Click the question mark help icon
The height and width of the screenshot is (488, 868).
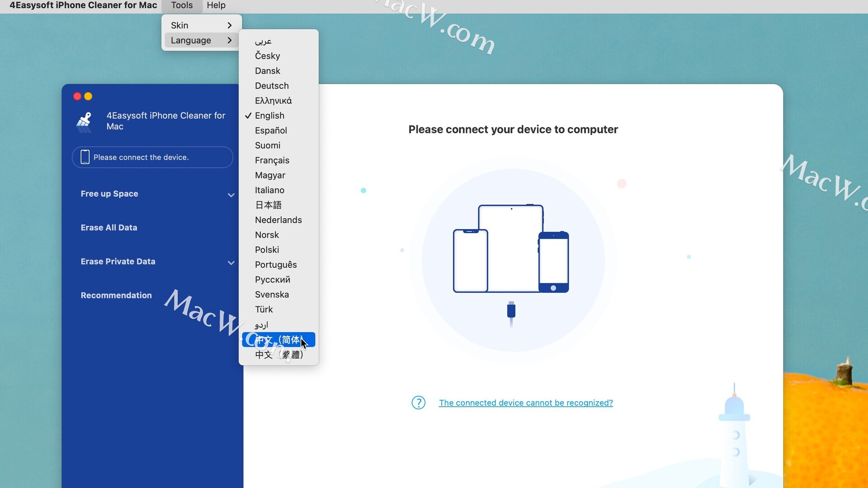coord(418,403)
